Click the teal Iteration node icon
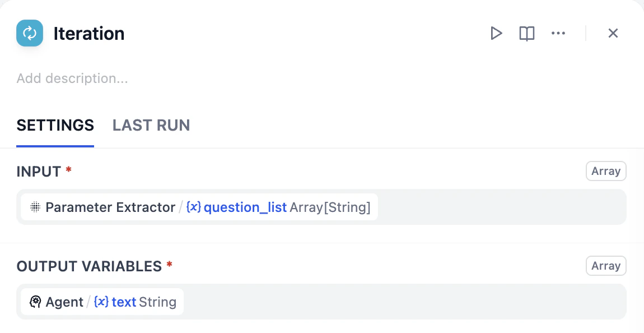This screenshot has width=644, height=333. [29, 33]
